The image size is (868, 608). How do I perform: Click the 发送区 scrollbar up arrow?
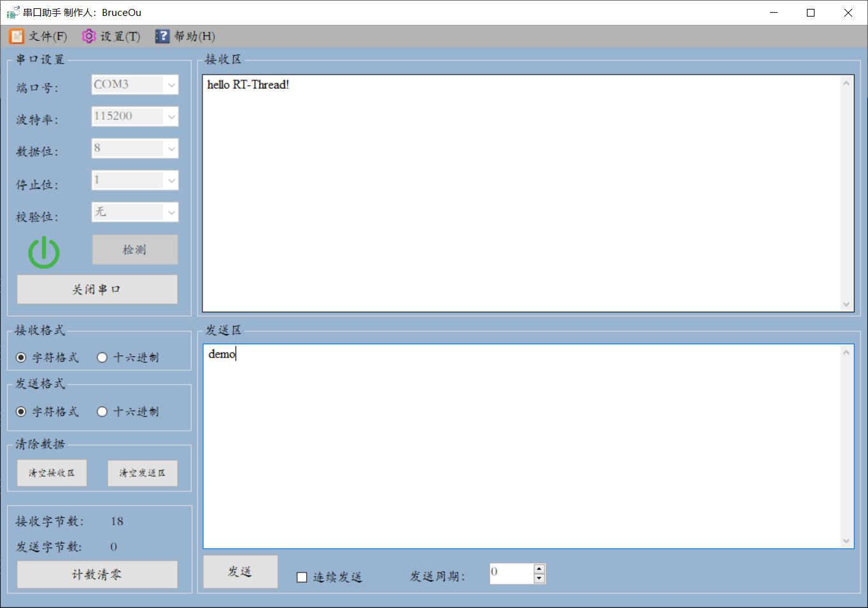coord(846,352)
